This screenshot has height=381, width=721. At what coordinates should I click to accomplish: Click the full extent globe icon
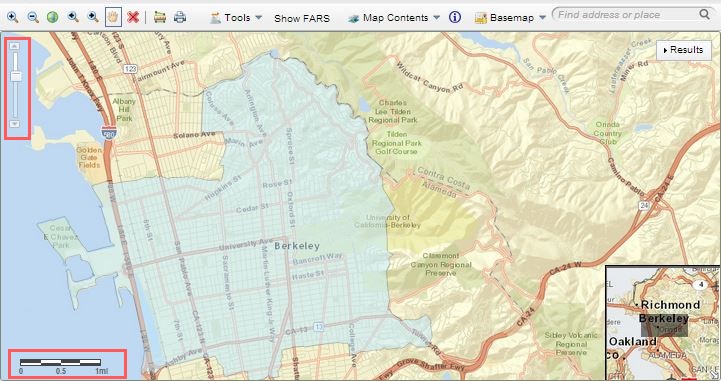[52, 17]
